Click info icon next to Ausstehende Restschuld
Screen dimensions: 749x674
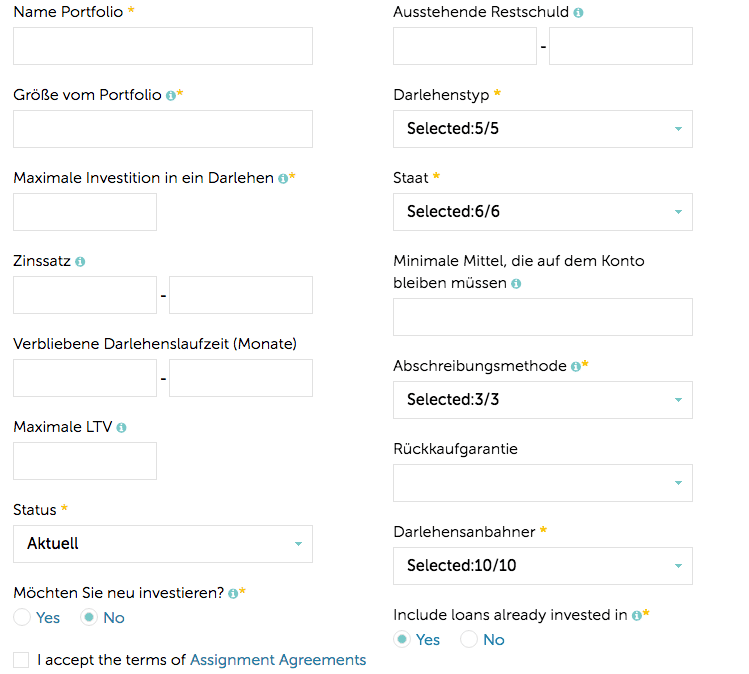click(578, 13)
